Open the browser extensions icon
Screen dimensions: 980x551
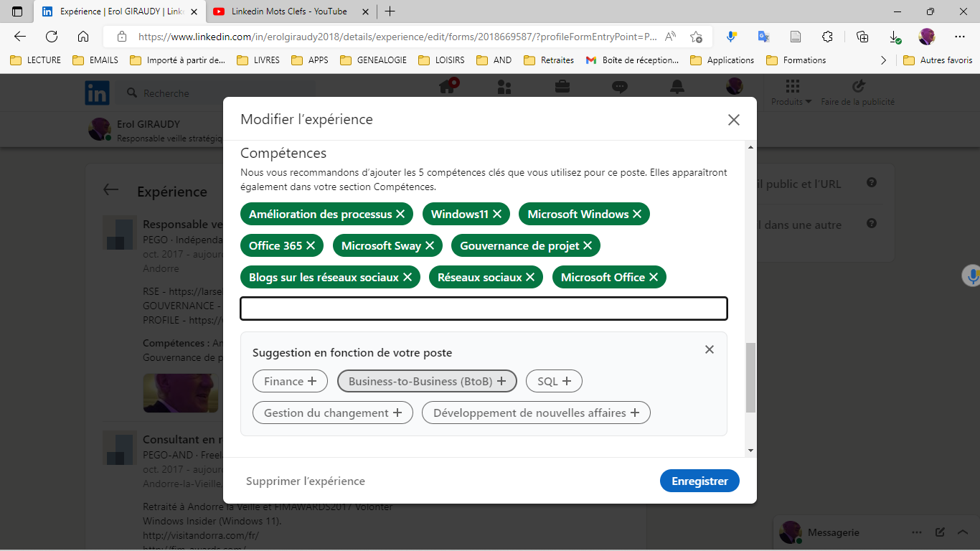point(828,37)
